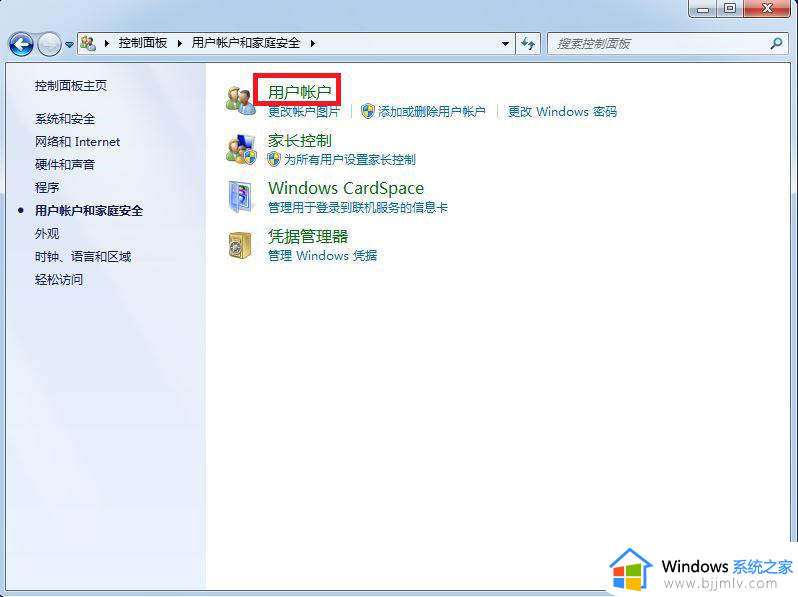Image resolution: width=798 pixels, height=597 pixels.
Task: Click the 用户帐户 users icon
Action: point(240,100)
